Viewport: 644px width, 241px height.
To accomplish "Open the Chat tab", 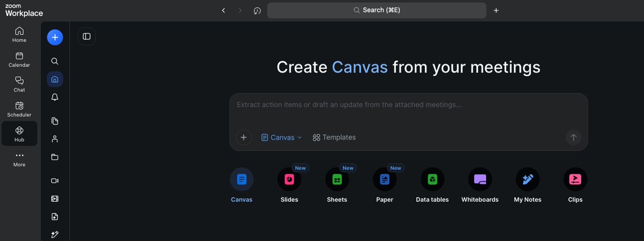I will click(19, 84).
